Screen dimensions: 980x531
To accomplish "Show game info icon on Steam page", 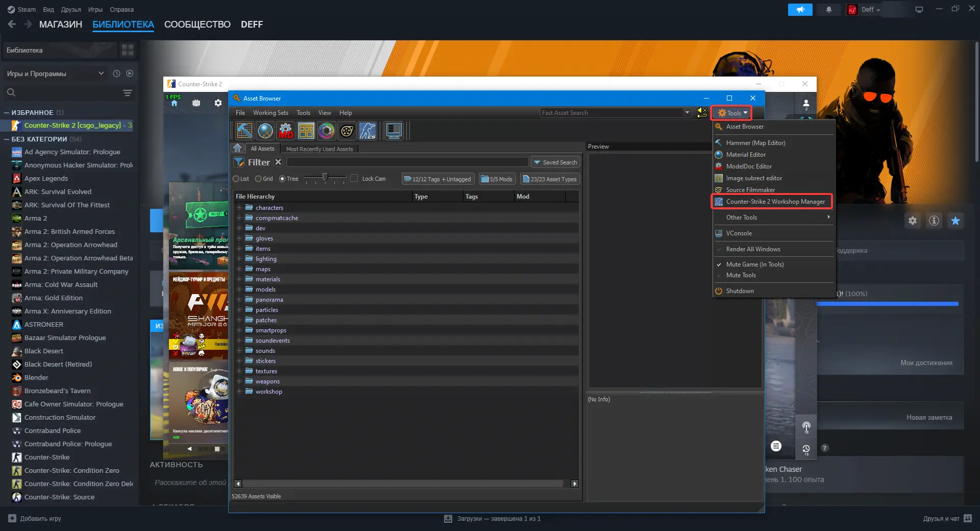I will pos(934,221).
